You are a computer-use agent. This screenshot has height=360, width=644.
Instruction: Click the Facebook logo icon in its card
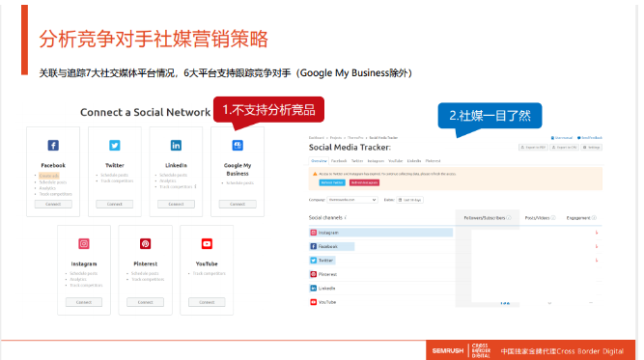pyautogui.click(x=53, y=146)
